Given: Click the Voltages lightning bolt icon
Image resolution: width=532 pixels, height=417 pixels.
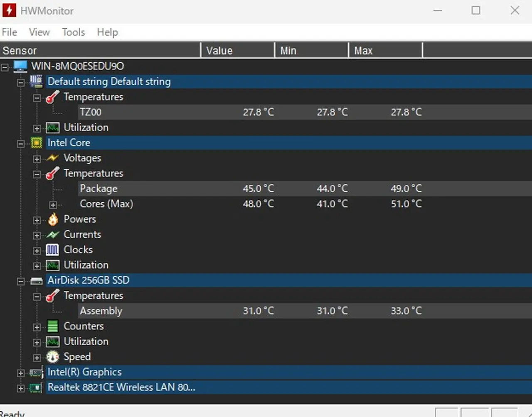Looking at the screenshot, I should click(x=53, y=158).
